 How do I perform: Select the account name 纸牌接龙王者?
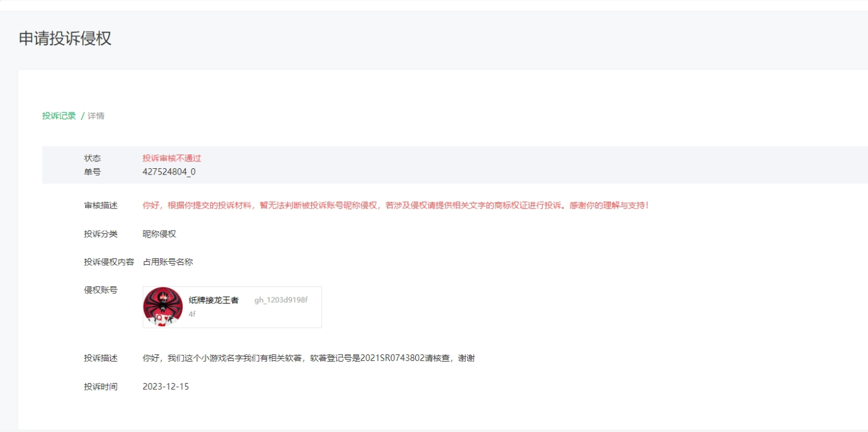[214, 300]
